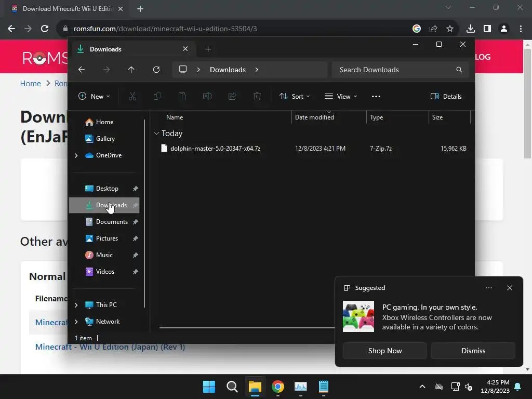The height and width of the screenshot is (399, 532).
Task: Click the Copy icon in Explorer toolbar
Action: 157,96
